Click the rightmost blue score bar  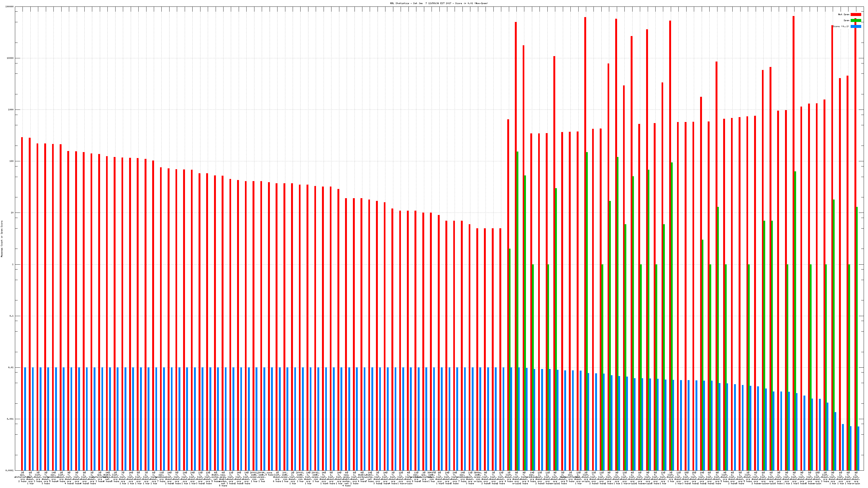pos(858,448)
